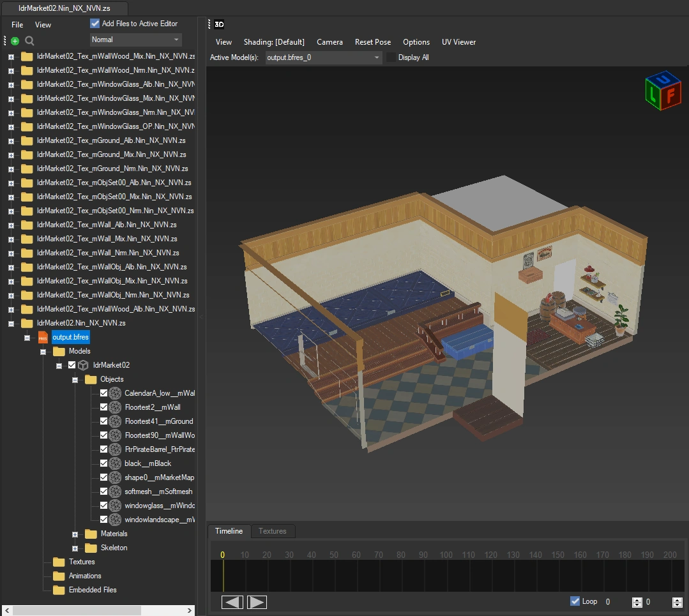Toggle Add Files to Active Editor checkbox
Screen dimensions: 689x616
(x=95, y=24)
